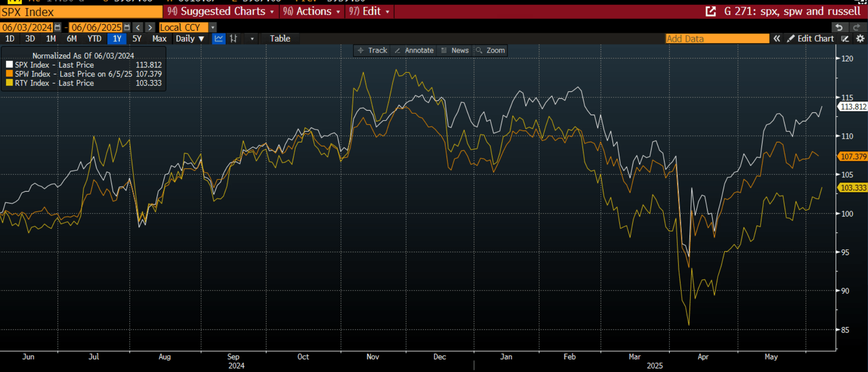
Task: Open the chart type options arrow
Action: click(252, 38)
